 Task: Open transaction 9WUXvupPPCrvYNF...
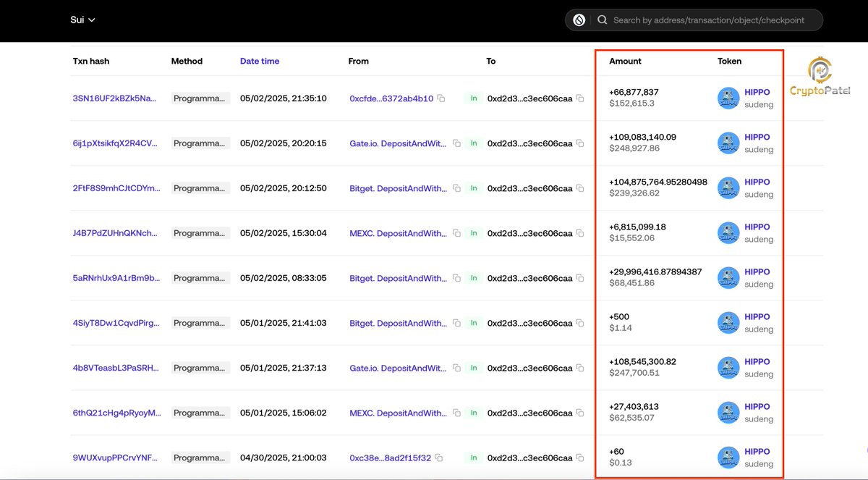click(114, 458)
